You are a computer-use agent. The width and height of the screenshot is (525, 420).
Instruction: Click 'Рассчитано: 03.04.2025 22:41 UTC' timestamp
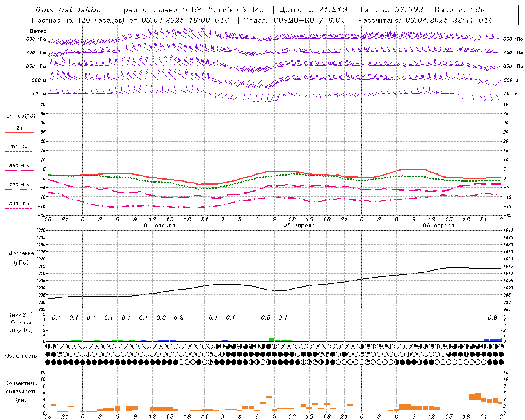pyautogui.click(x=426, y=20)
